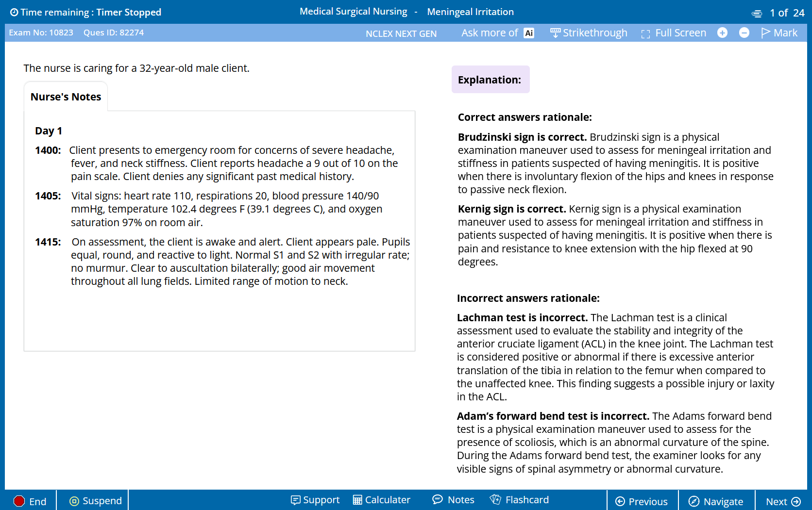Click the 'Medical Surgical Nursing' title
The width and height of the screenshot is (812, 510).
tap(353, 12)
